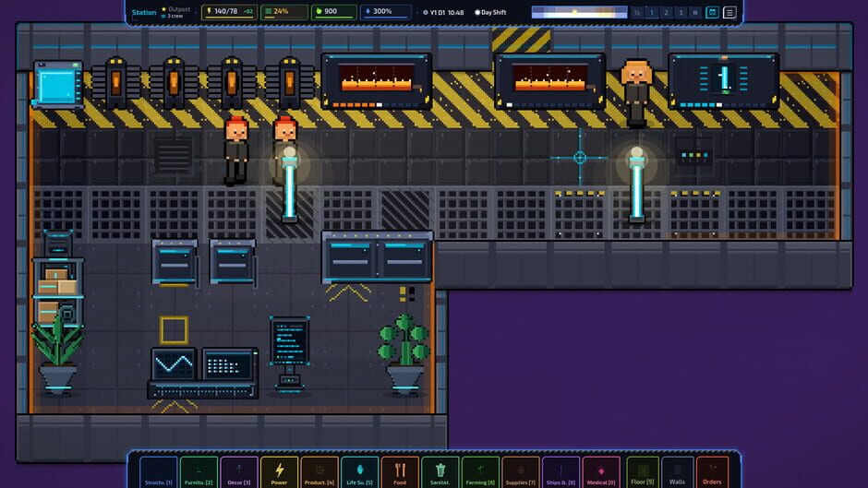The width and height of the screenshot is (868, 488).
Task: Select the Sanitation trash bin category
Action: [440, 472]
